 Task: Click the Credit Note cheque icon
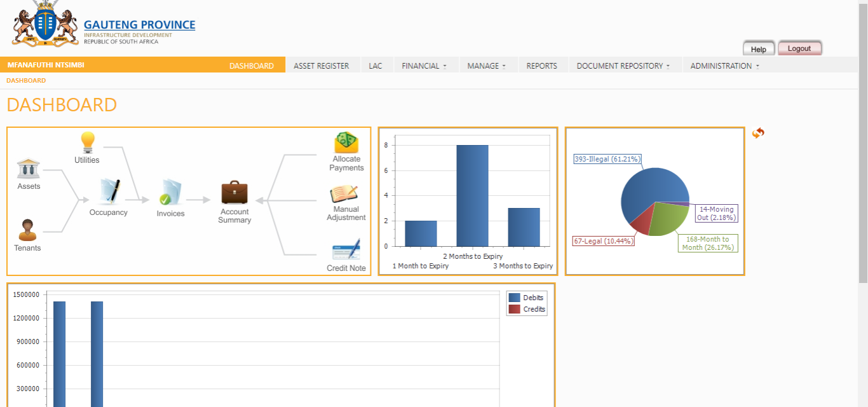tap(346, 249)
